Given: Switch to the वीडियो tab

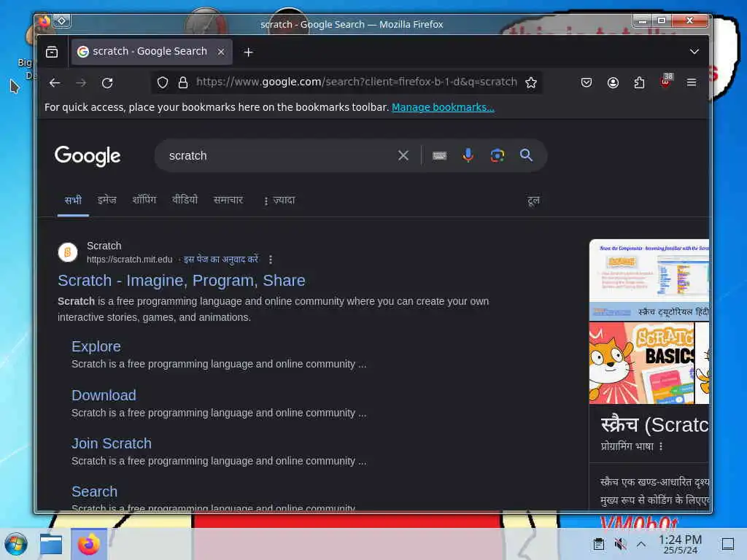Looking at the screenshot, I should pyautogui.click(x=185, y=200).
